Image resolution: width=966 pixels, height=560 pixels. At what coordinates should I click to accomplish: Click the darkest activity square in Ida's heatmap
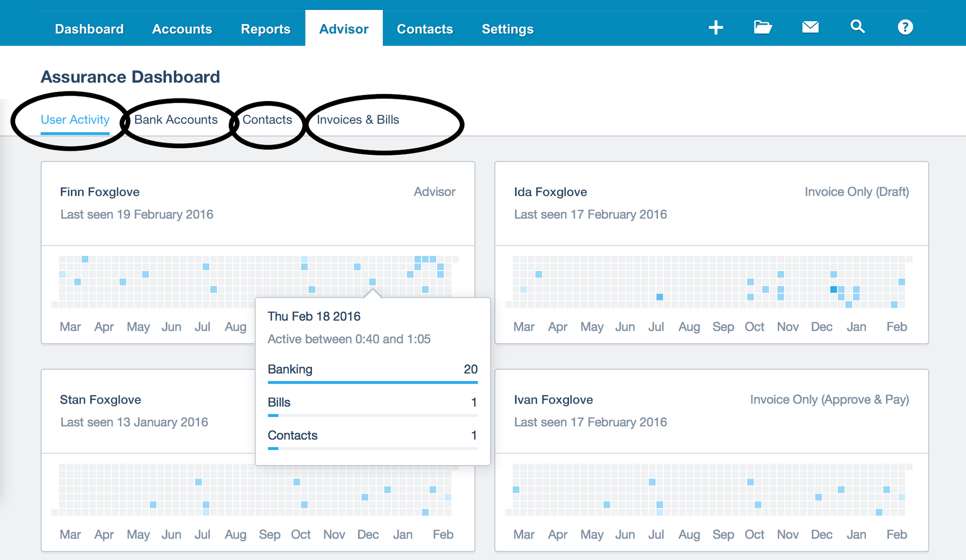pos(833,290)
